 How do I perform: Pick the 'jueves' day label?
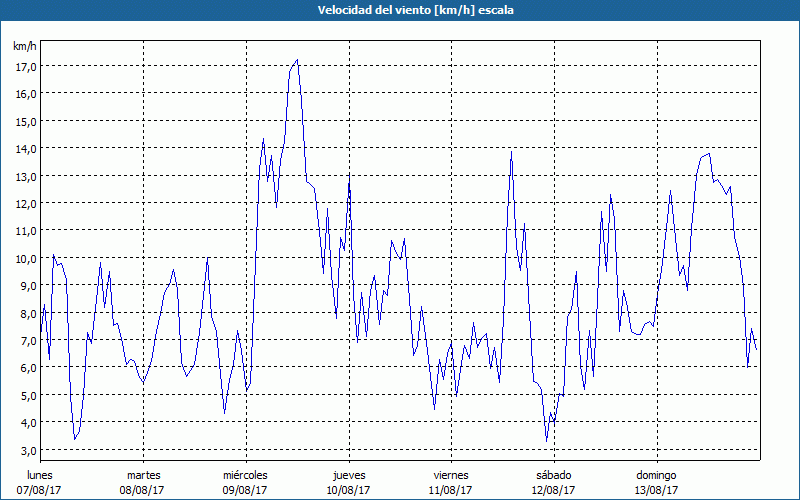348,475
